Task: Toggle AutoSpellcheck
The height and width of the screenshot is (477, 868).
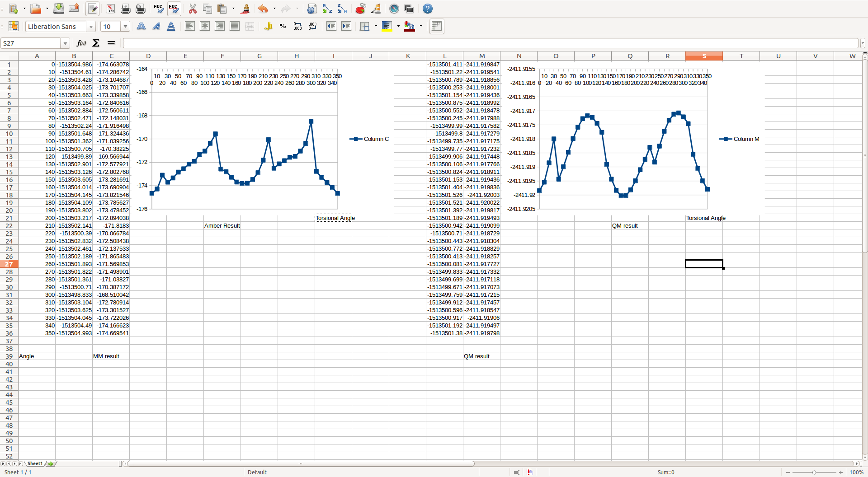Action: click(174, 9)
